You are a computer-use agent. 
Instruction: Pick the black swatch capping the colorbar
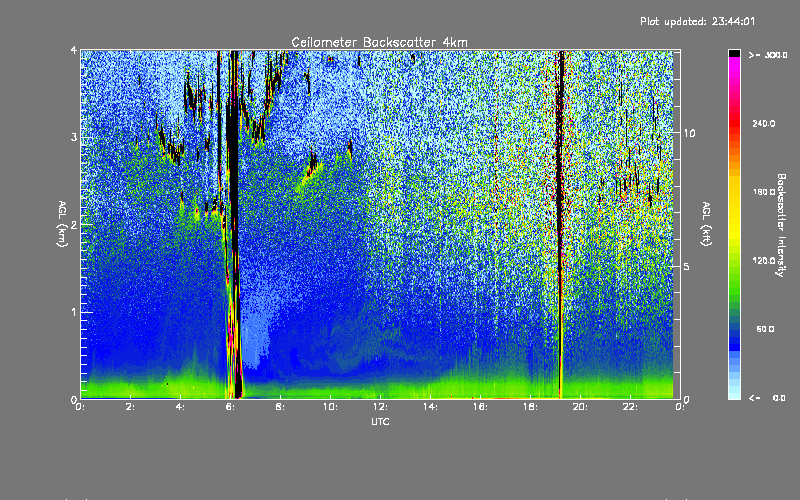point(734,53)
